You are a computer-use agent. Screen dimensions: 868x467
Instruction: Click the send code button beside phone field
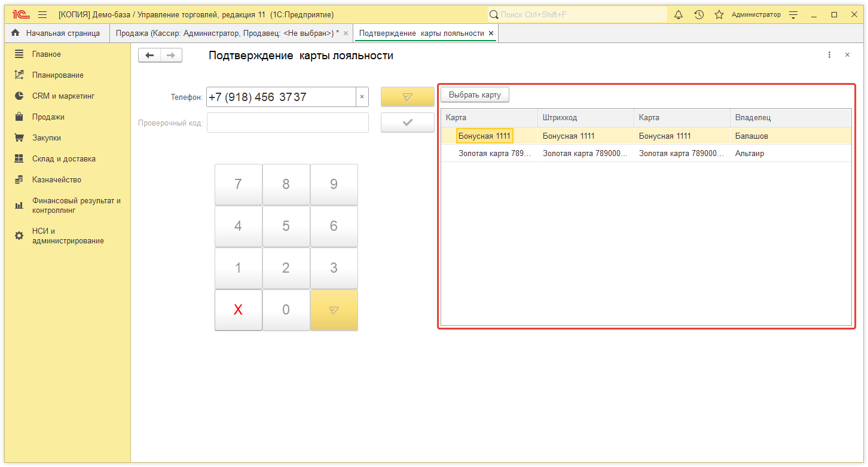point(407,97)
